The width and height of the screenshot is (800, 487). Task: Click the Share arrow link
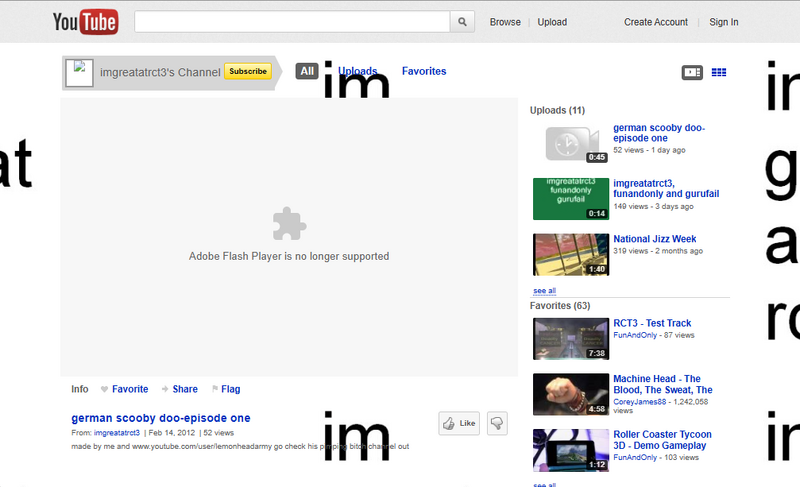[x=180, y=389]
